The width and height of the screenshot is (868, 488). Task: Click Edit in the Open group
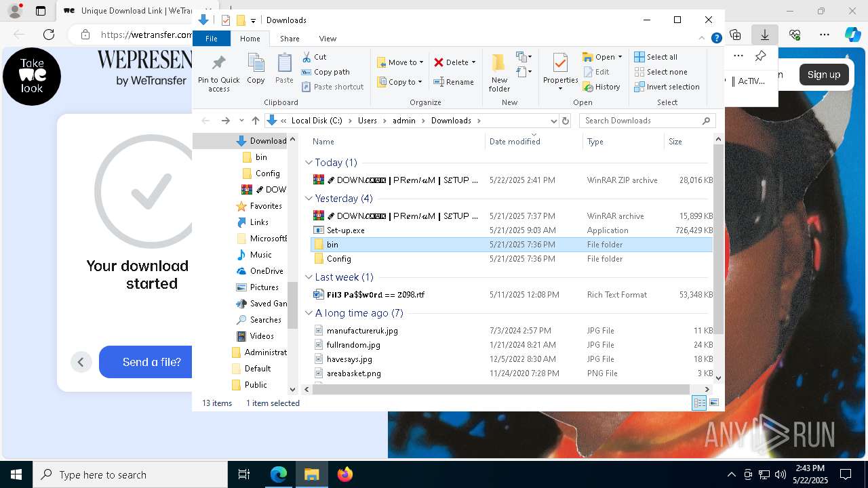point(596,72)
